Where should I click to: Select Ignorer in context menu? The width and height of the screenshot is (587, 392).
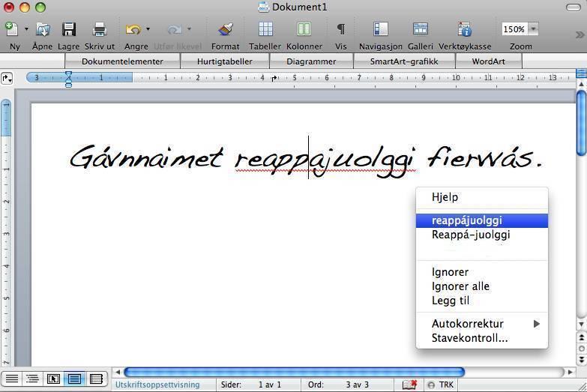(482, 272)
